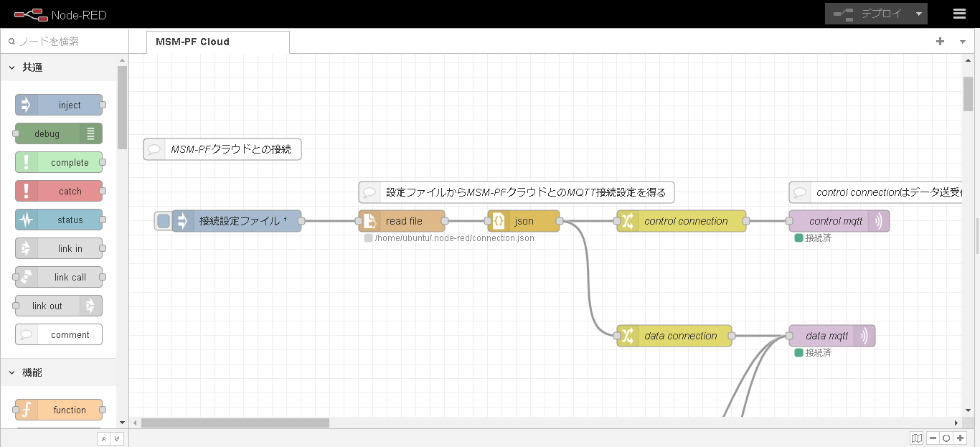Select the 接続設定ファイル inject node
Screen dimensions: 980x447
[237, 221]
